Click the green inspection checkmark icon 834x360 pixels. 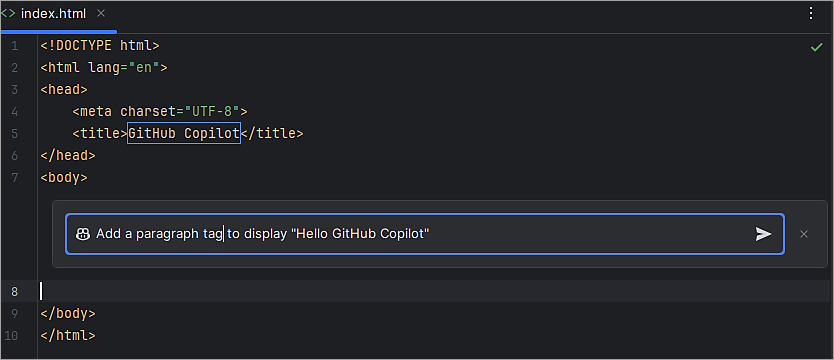pyautogui.click(x=816, y=48)
